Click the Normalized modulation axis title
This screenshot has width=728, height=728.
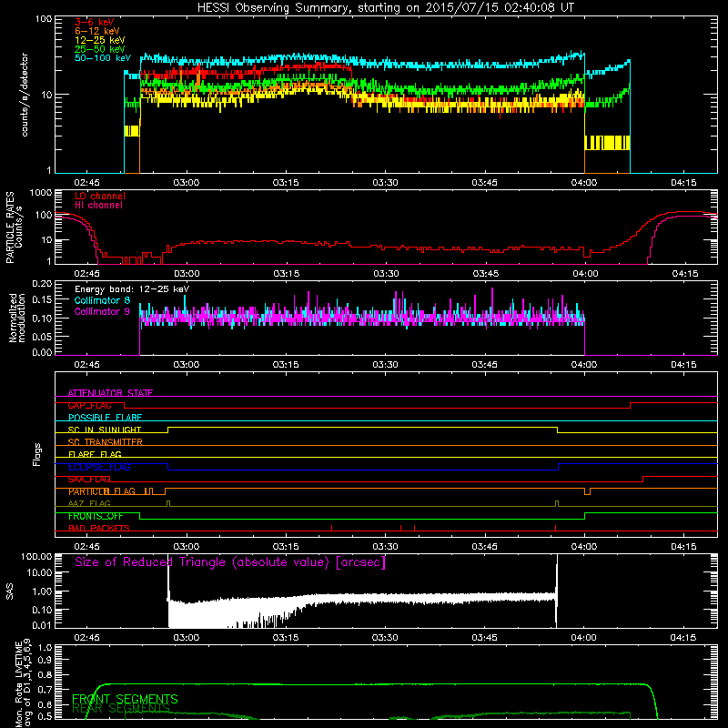click(x=16, y=318)
